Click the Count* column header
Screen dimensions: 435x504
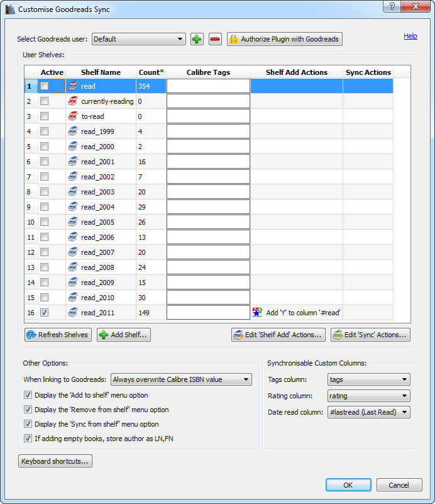(x=151, y=72)
